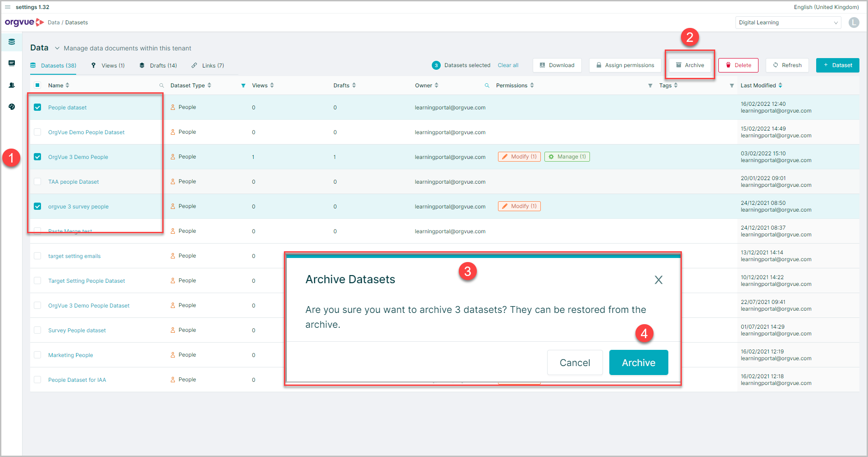868x457 pixels.
Task: Open the Digital Learning tenant dropdown
Action: pos(788,23)
